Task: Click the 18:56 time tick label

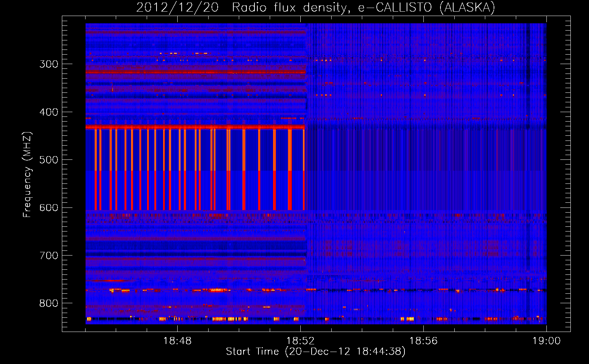Action: (423, 341)
